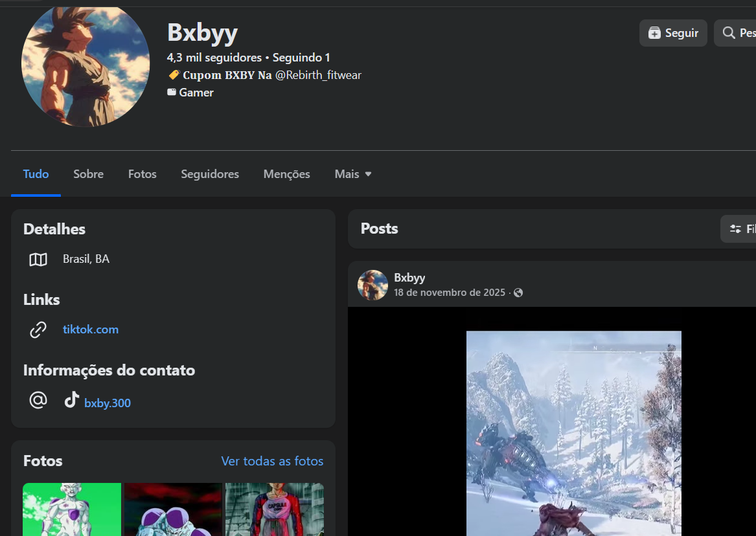The image size is (756, 536).
Task: Click the Fotos section heading
Action: [x=43, y=461]
